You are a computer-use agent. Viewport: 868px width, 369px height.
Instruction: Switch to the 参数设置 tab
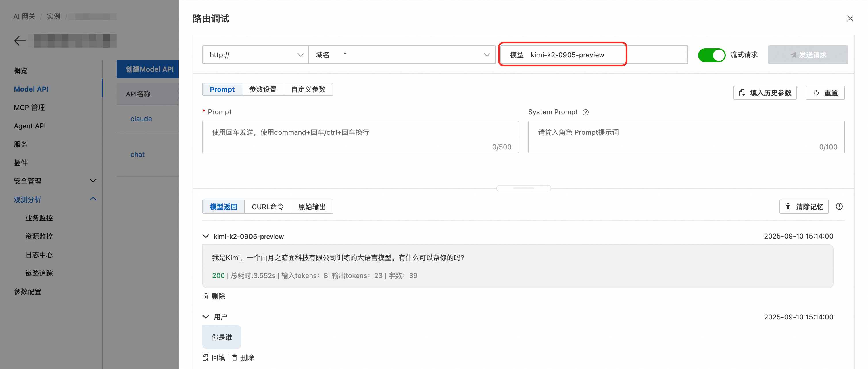(x=262, y=90)
